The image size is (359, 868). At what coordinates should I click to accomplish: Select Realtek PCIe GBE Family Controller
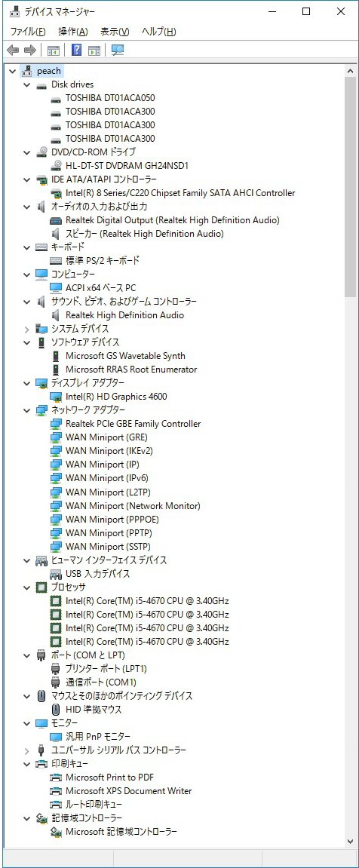tap(133, 424)
